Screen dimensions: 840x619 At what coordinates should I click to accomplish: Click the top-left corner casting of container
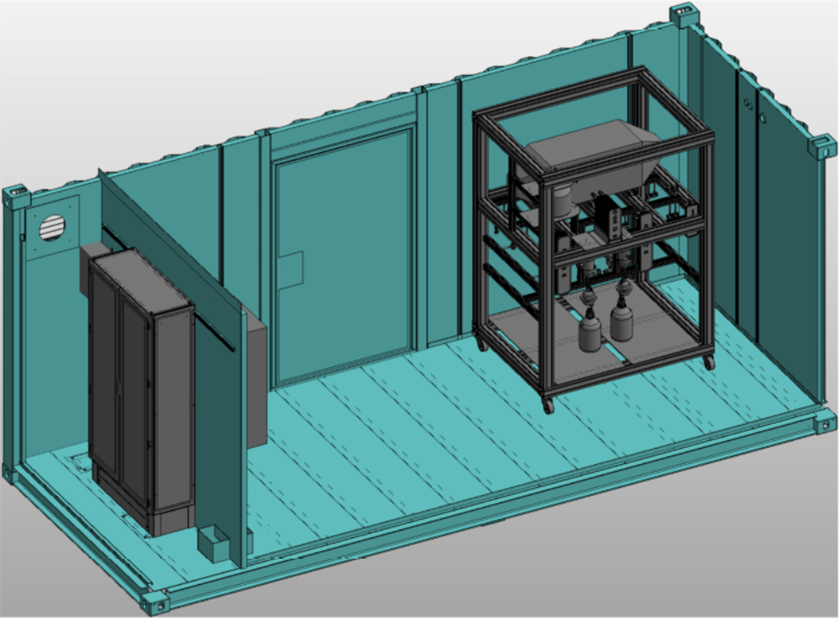pyautogui.click(x=17, y=198)
